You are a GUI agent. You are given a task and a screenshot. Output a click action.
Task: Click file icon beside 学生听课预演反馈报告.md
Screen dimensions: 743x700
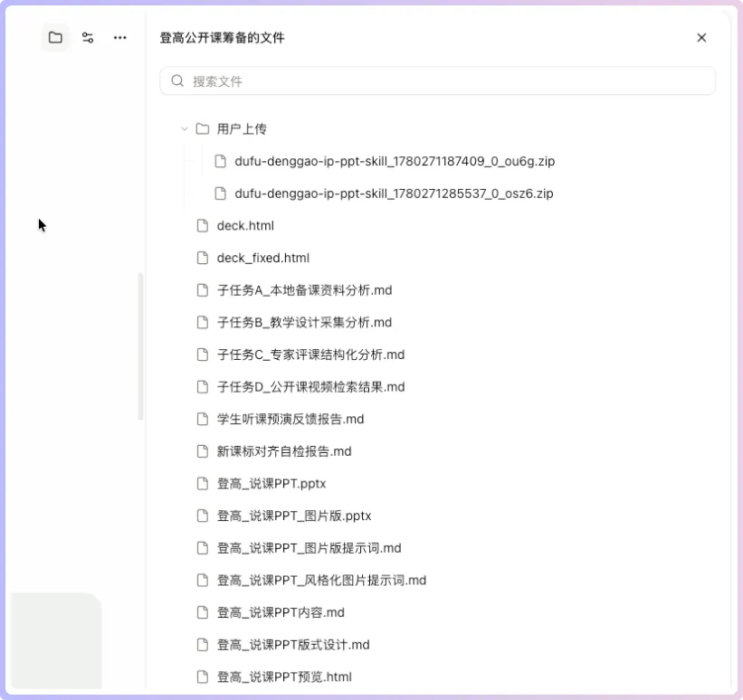[203, 419]
